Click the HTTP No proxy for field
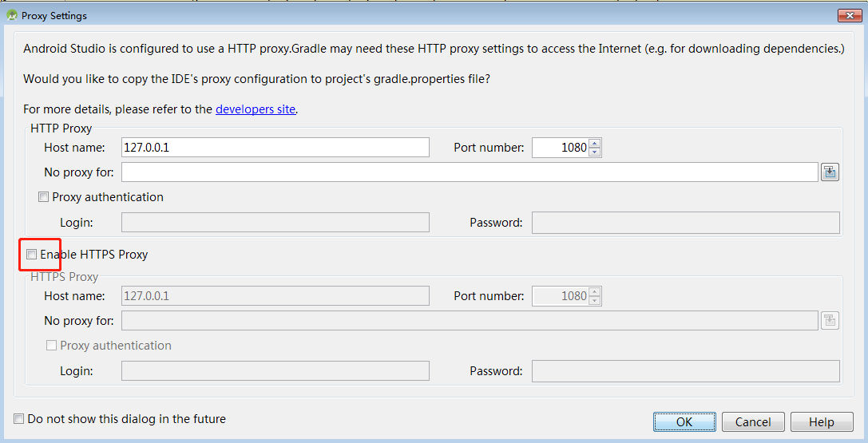 click(470, 172)
